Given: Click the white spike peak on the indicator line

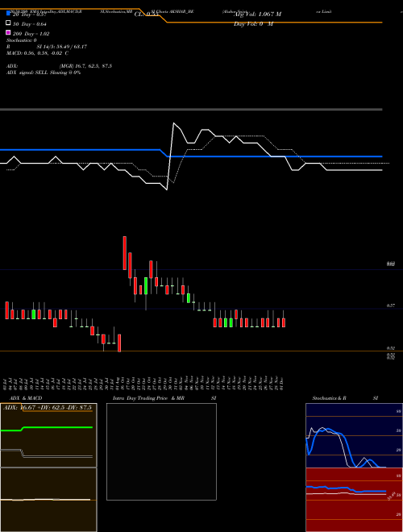Looking at the screenshot, I should (173, 123).
